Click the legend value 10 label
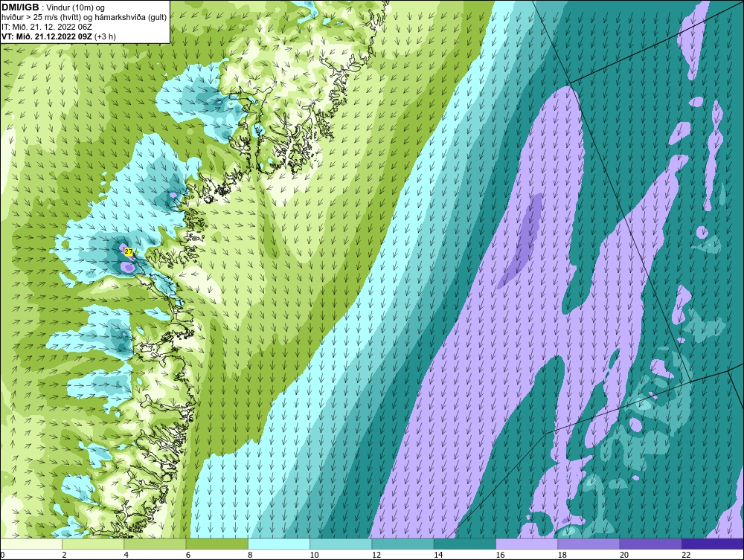The height and width of the screenshot is (560, 744). click(314, 555)
